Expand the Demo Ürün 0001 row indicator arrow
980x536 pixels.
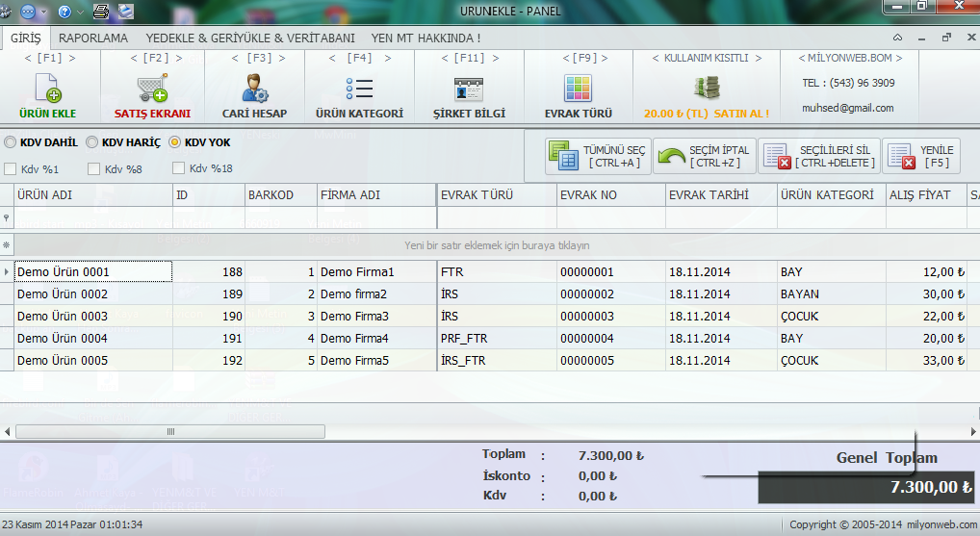[8, 272]
